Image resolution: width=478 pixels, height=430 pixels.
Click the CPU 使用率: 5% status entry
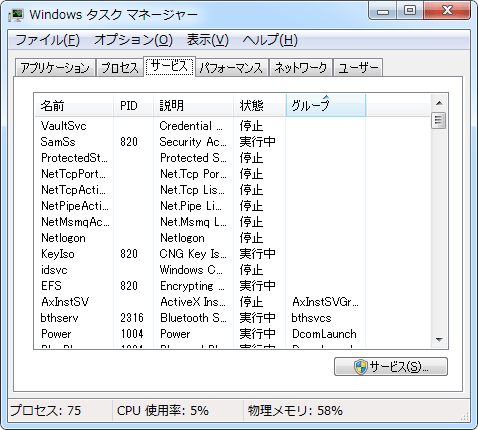[x=163, y=411]
